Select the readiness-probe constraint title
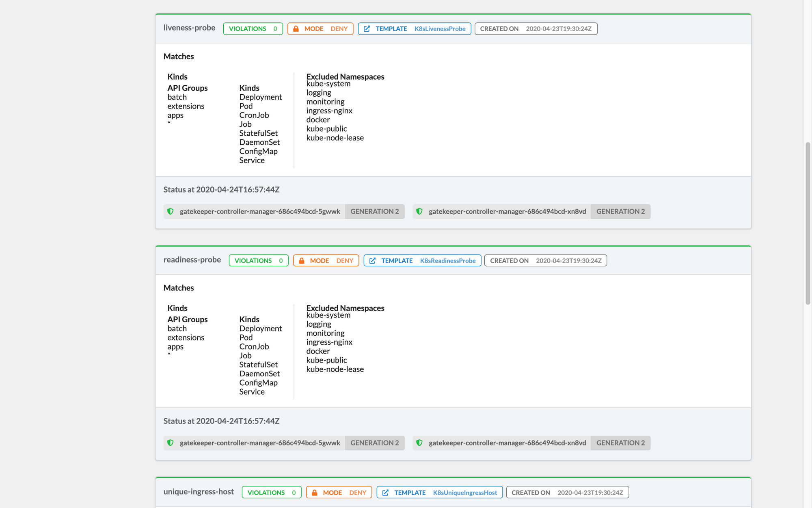 point(192,260)
